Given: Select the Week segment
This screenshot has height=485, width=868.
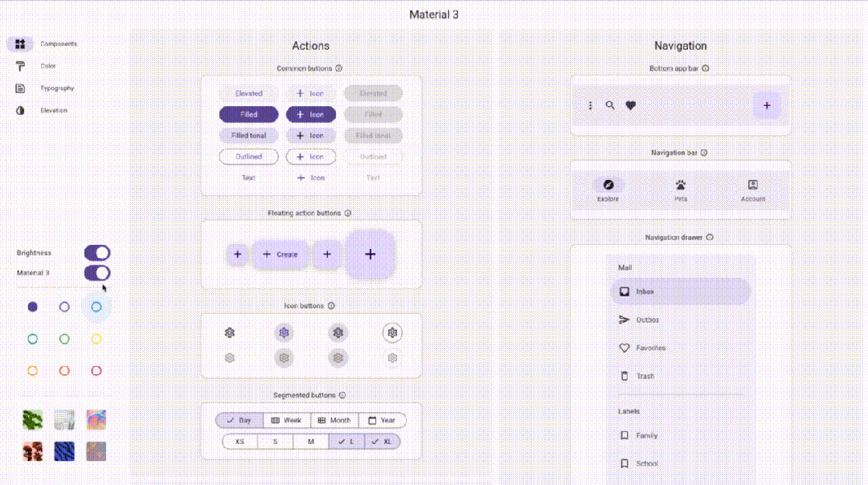Looking at the screenshot, I should pyautogui.click(x=287, y=420).
